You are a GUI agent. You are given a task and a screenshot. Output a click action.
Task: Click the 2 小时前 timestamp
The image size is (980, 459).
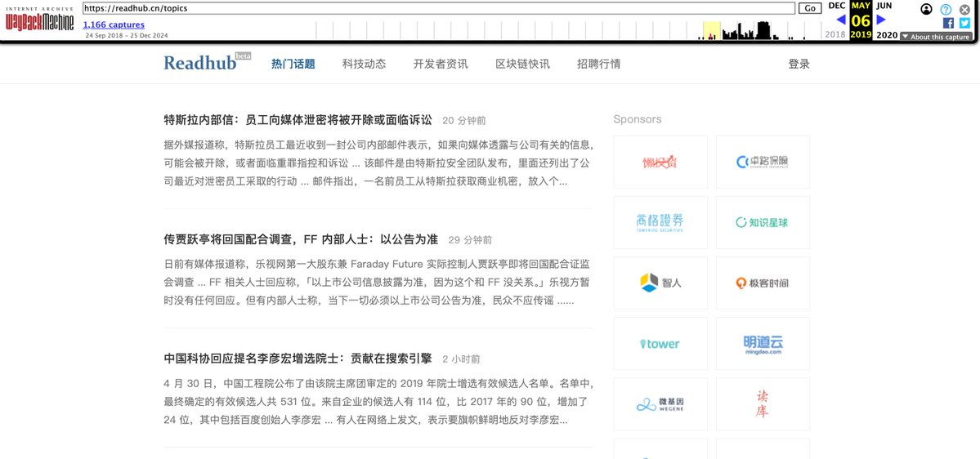click(x=461, y=359)
